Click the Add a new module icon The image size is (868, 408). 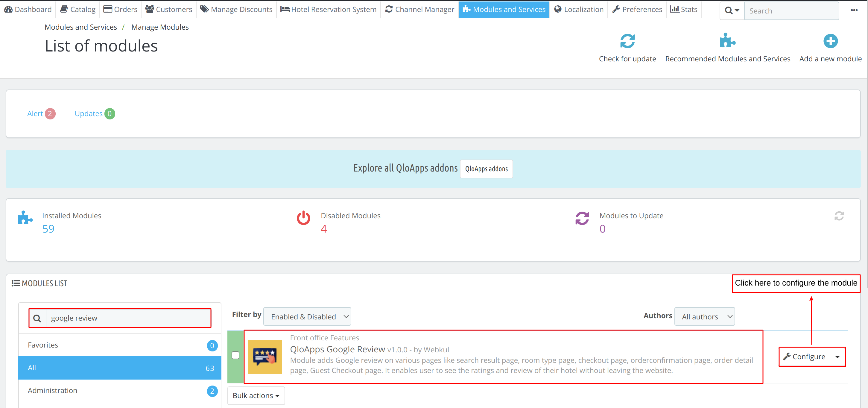pyautogui.click(x=830, y=41)
